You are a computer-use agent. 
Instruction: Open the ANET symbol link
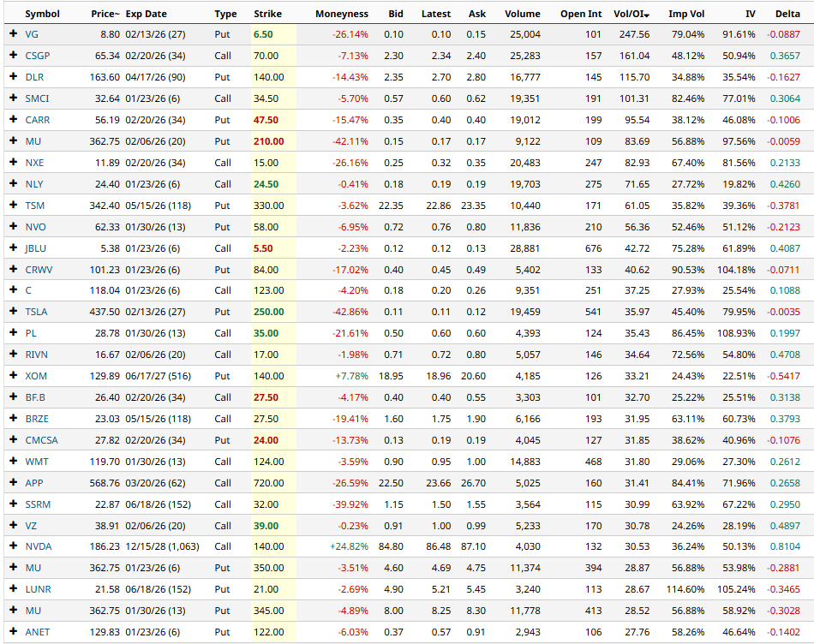pos(38,632)
